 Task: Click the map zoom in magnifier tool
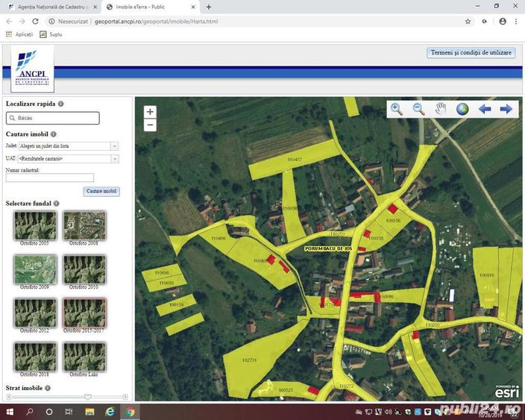(x=397, y=109)
